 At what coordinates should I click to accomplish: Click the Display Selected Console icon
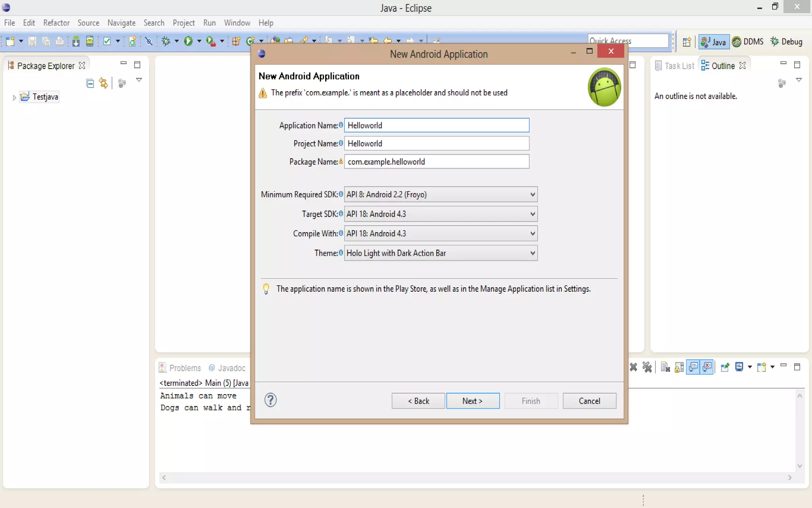pos(739,367)
